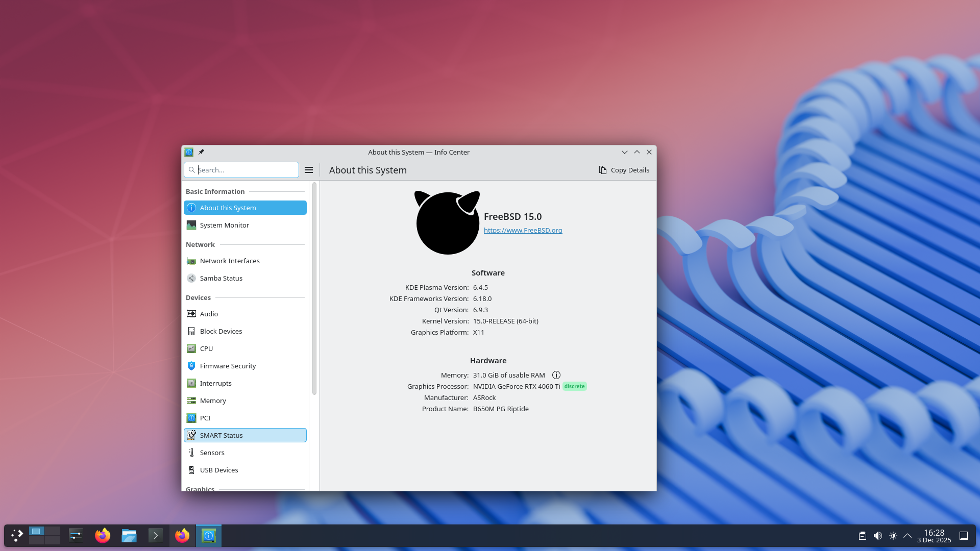Focus the Search text field
The image size is (980, 551).
click(245, 170)
